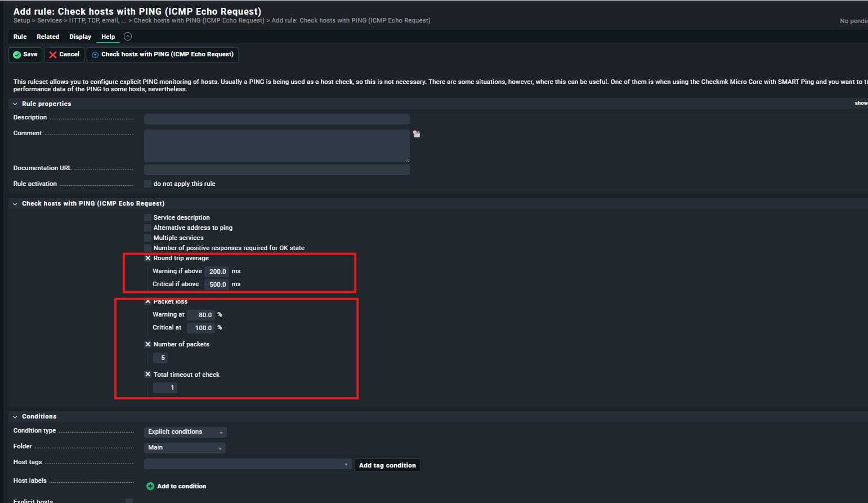Tick the do not apply this rule checkbox

(147, 184)
